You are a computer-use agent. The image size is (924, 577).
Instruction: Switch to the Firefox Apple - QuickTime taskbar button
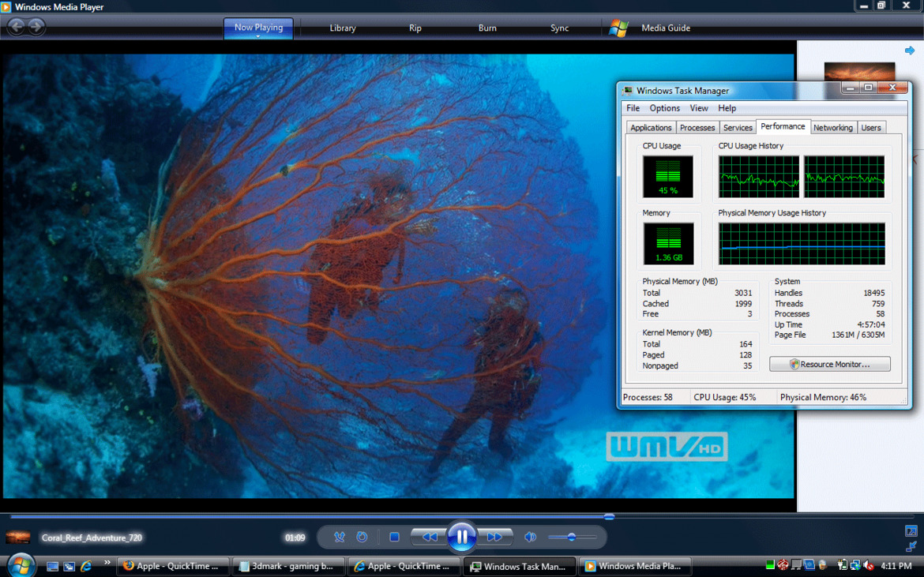173,567
